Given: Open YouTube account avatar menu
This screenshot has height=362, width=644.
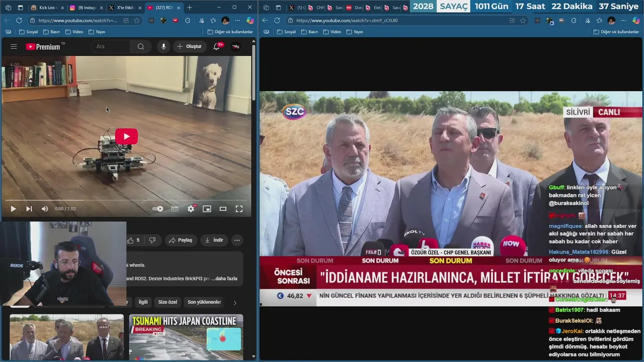Looking at the screenshot, I should (x=235, y=46).
